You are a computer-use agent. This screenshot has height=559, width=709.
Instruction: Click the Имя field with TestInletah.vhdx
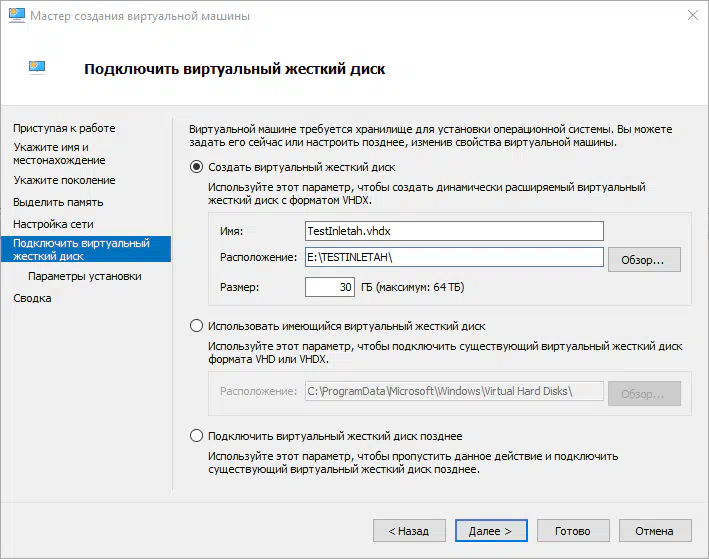tap(454, 231)
